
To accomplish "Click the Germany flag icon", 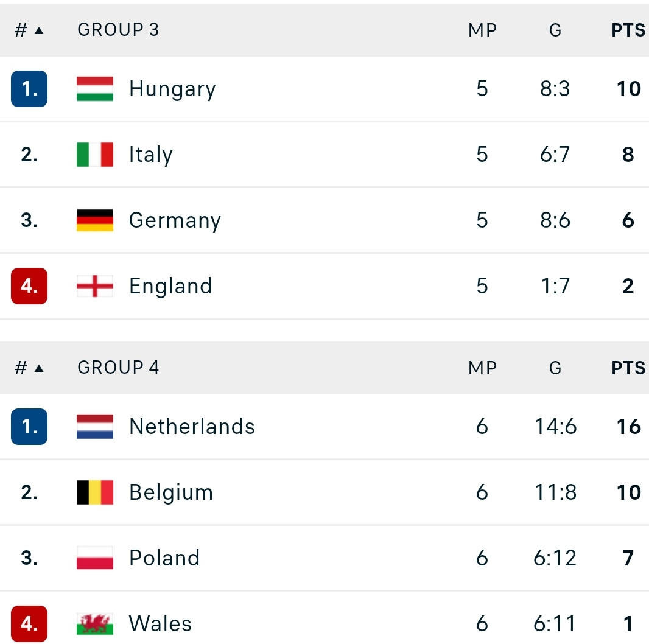I will 95,220.
